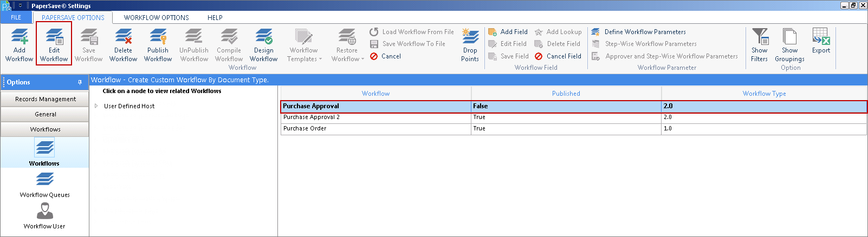Open Define Workflow Parameters
This screenshot has height=237, width=868.
(x=638, y=32)
